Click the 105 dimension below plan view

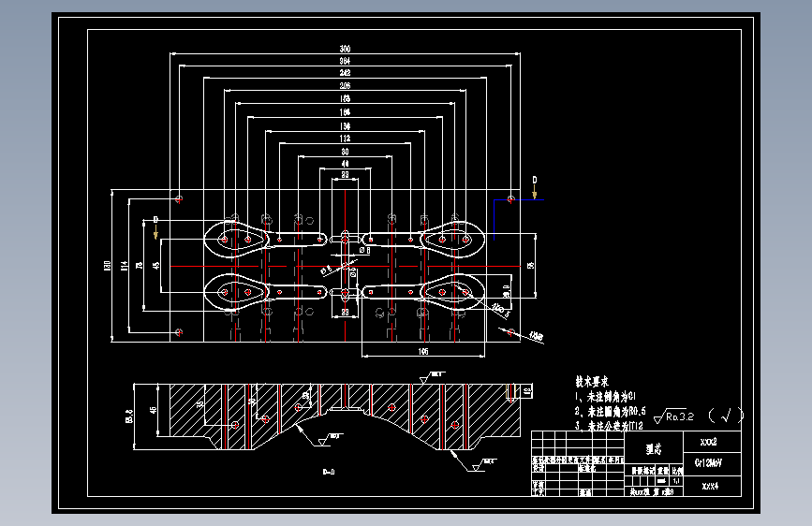423,352
